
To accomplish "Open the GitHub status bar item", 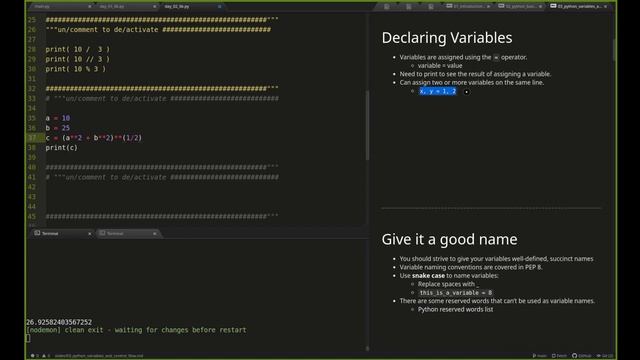I will [x=582, y=356].
